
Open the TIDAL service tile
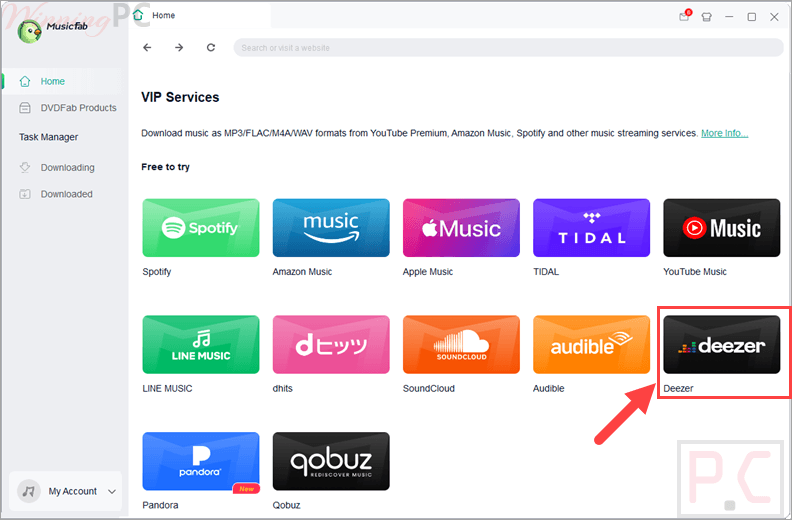pos(591,228)
